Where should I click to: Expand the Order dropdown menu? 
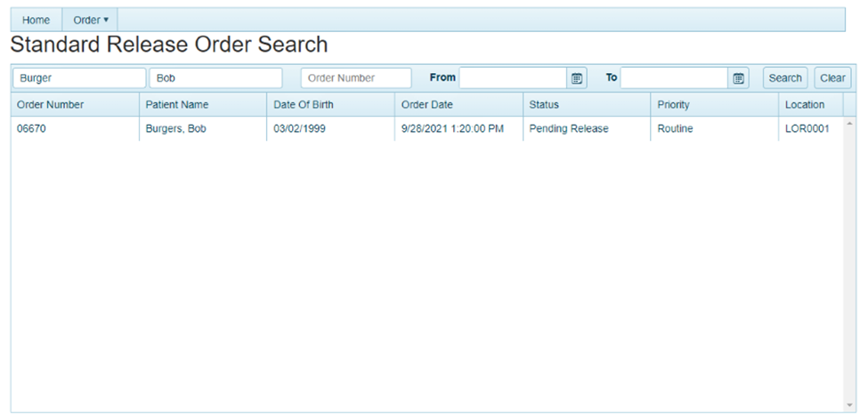90,20
